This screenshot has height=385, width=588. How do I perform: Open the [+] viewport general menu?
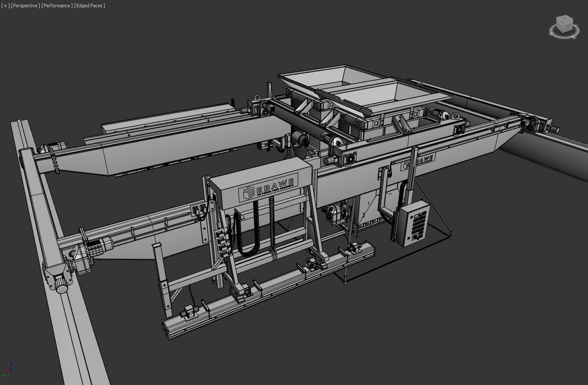point(5,6)
